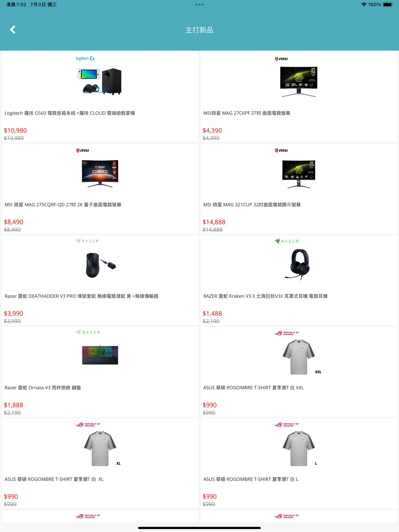Tap the Razer logo above Kraken headset
399x532 pixels.
[286, 241]
